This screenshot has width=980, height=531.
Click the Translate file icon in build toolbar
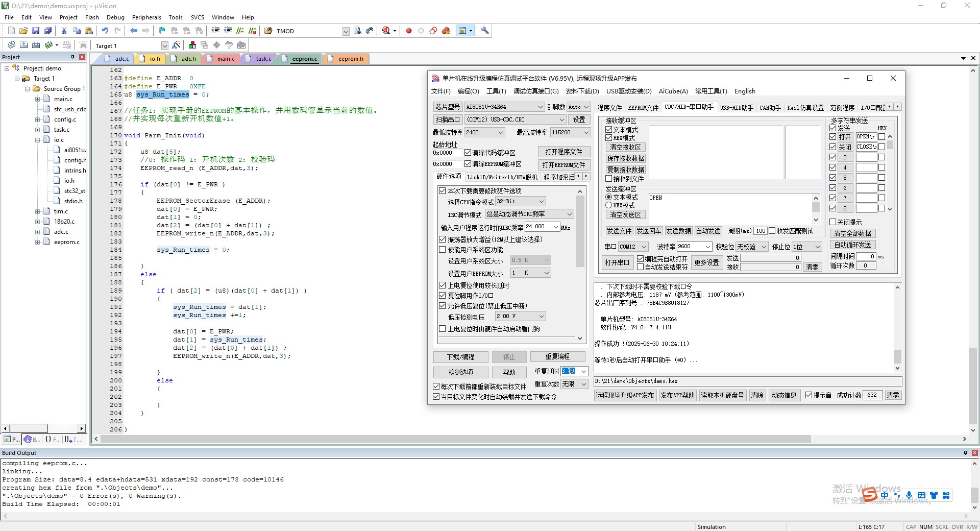[11, 45]
